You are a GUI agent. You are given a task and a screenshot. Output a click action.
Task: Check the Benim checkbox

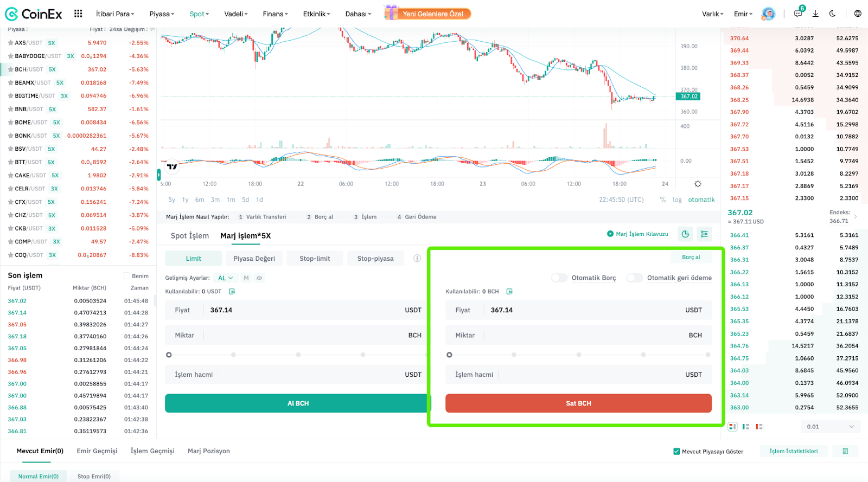[126, 276]
